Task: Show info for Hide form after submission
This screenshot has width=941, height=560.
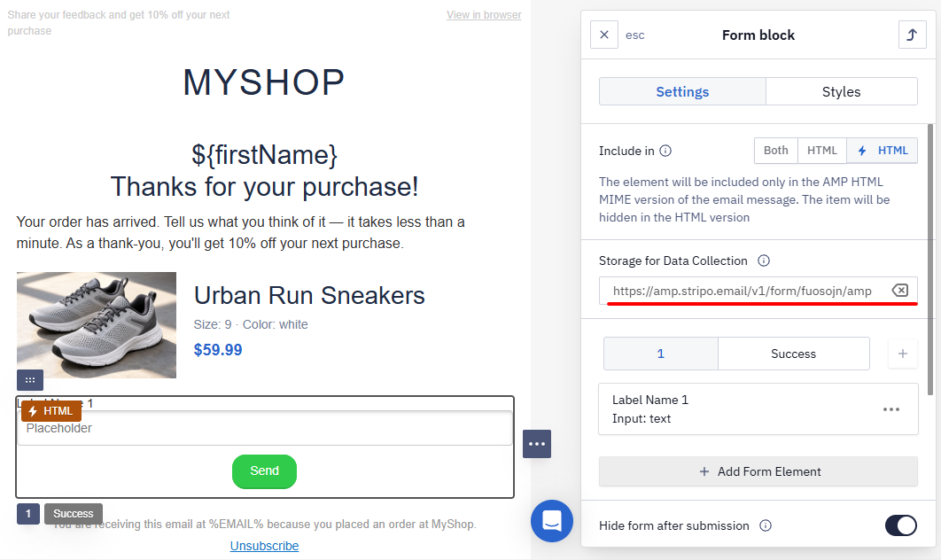Action: [766, 525]
